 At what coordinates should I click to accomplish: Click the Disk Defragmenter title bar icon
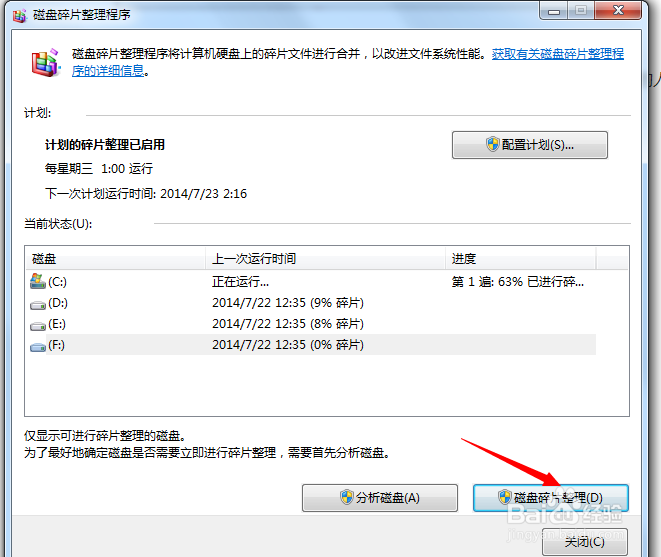click(x=19, y=15)
